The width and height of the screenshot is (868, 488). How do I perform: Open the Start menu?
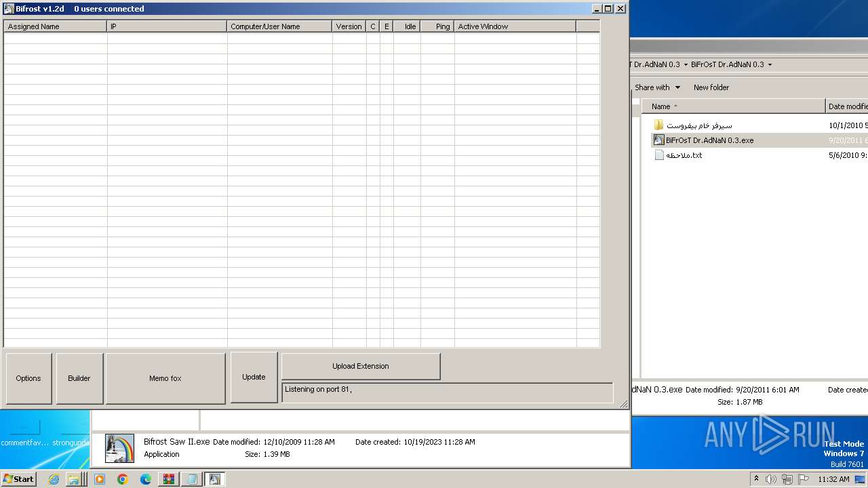[19, 479]
